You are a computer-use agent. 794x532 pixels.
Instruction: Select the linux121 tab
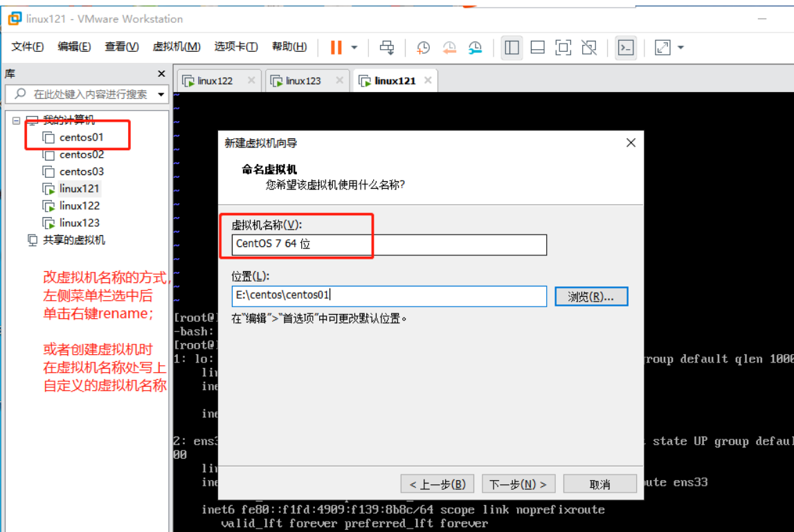[395, 81]
